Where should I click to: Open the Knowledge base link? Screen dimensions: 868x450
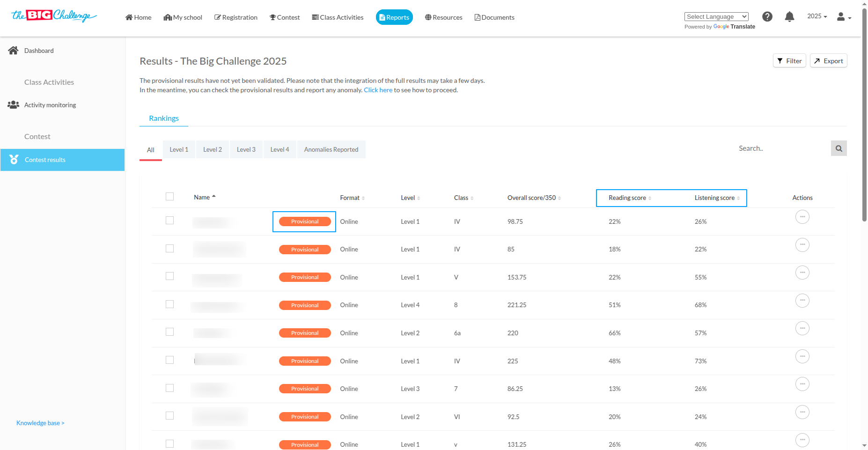click(x=40, y=423)
